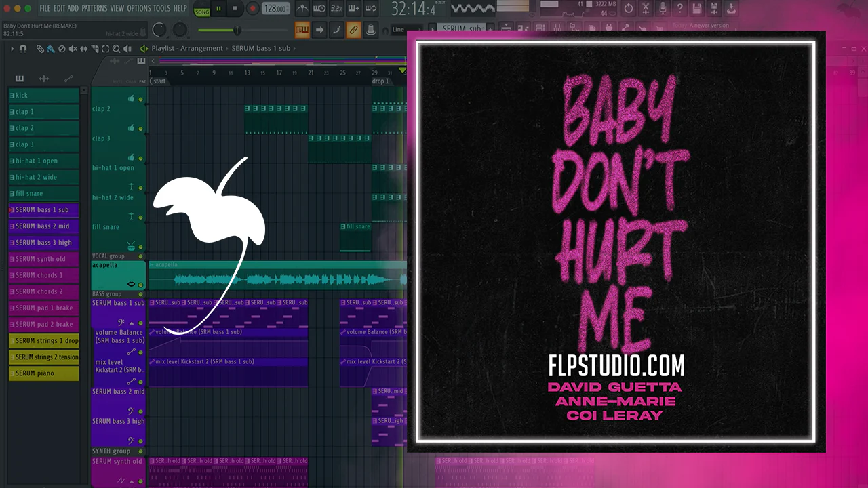Select the Zoom tool in Playlist toolbar
This screenshot has height=488, width=868.
click(116, 49)
